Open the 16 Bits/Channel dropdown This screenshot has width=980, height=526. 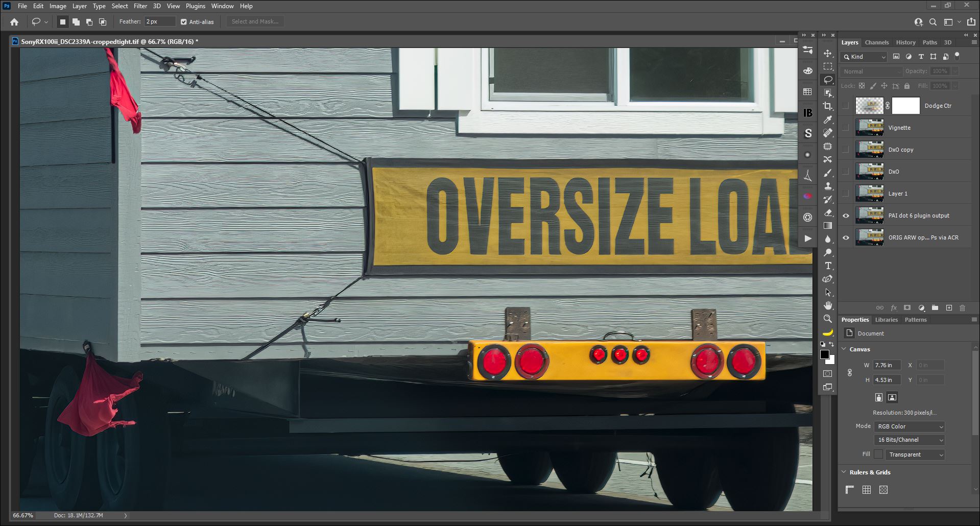(x=909, y=440)
